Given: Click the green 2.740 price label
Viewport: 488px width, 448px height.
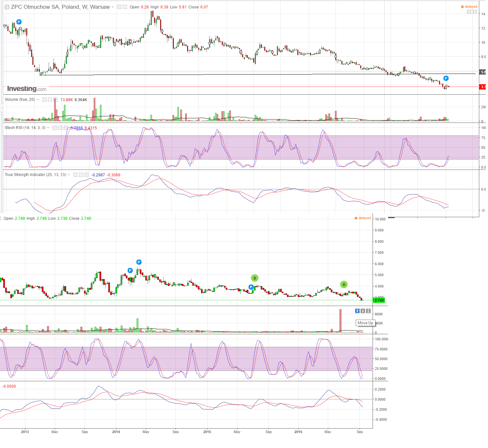Looking at the screenshot, I should pos(379,300).
